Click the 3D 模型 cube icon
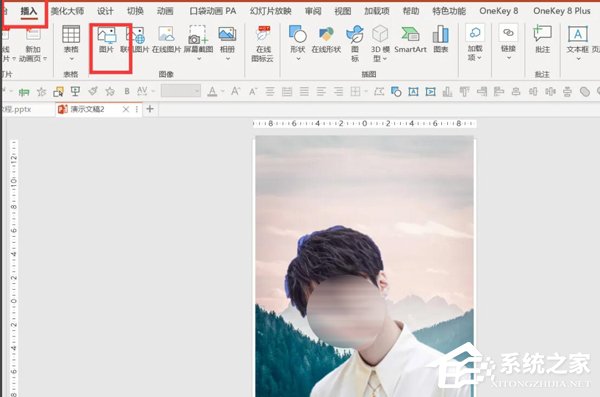 coord(380,34)
